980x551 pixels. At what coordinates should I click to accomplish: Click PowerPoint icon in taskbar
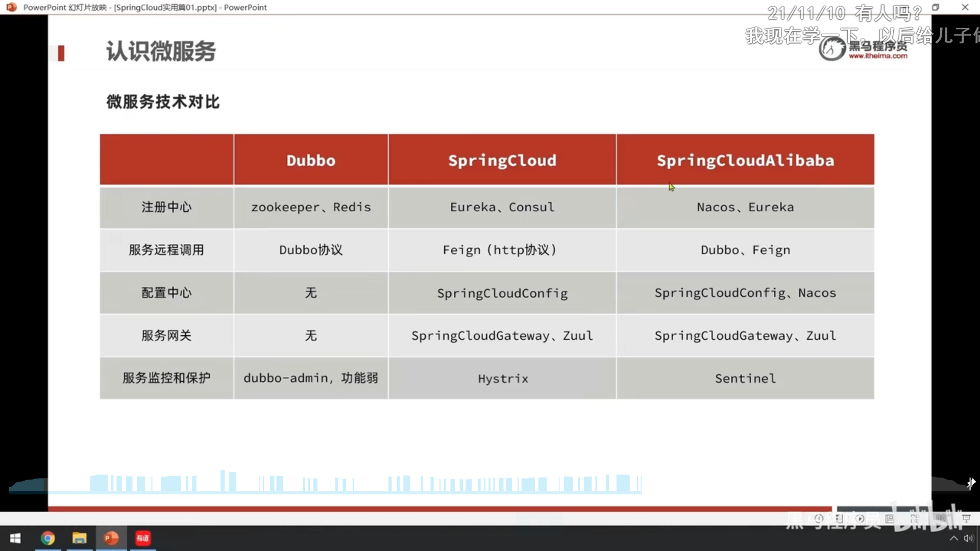click(x=111, y=538)
